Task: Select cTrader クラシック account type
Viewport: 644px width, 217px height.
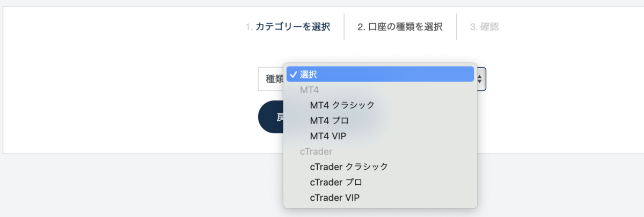Action: [x=349, y=167]
